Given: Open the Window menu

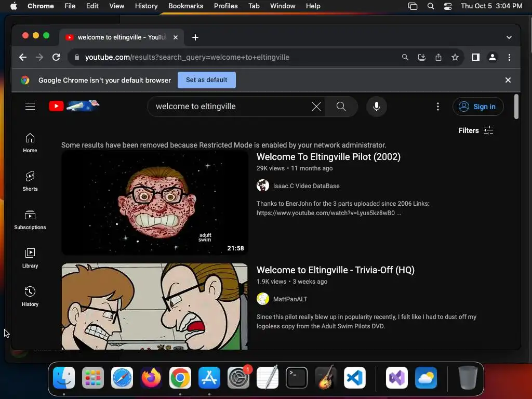Looking at the screenshot, I should tap(283, 6).
